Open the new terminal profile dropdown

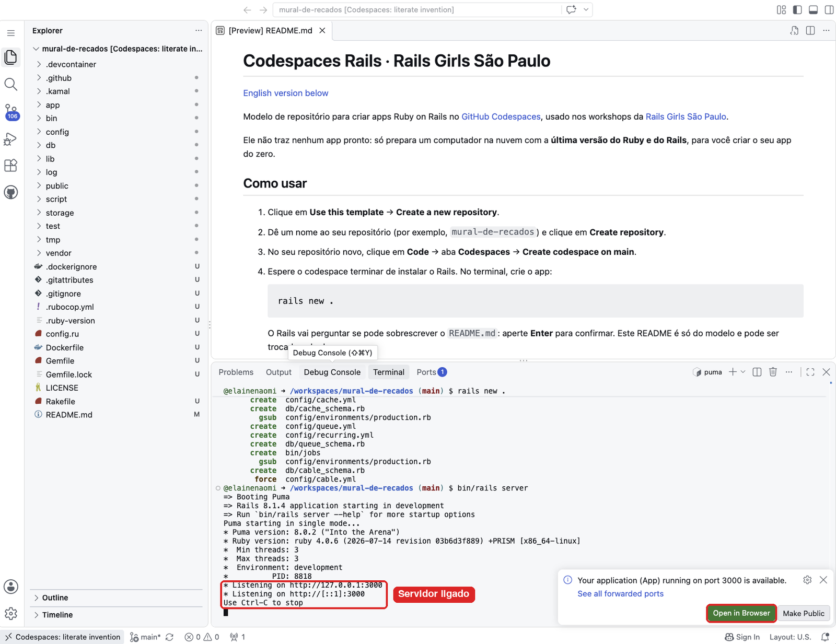tap(743, 372)
